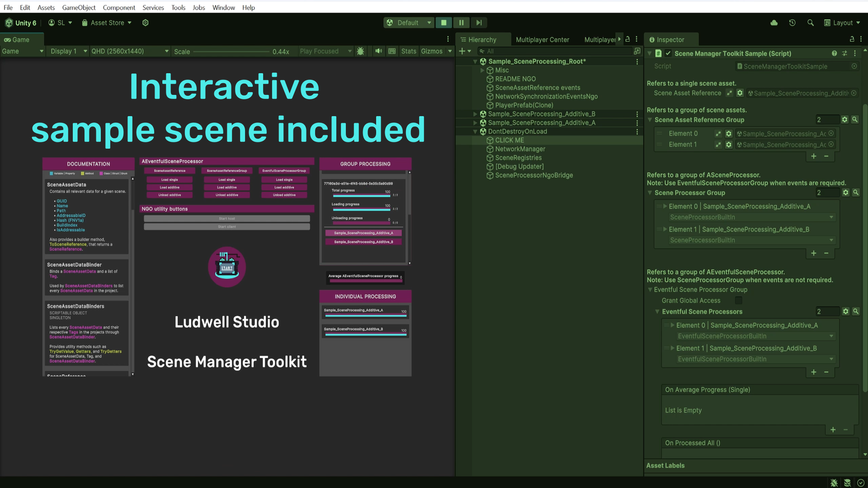
Task: Toggle the Grant Global Access checkbox
Action: [738, 300]
